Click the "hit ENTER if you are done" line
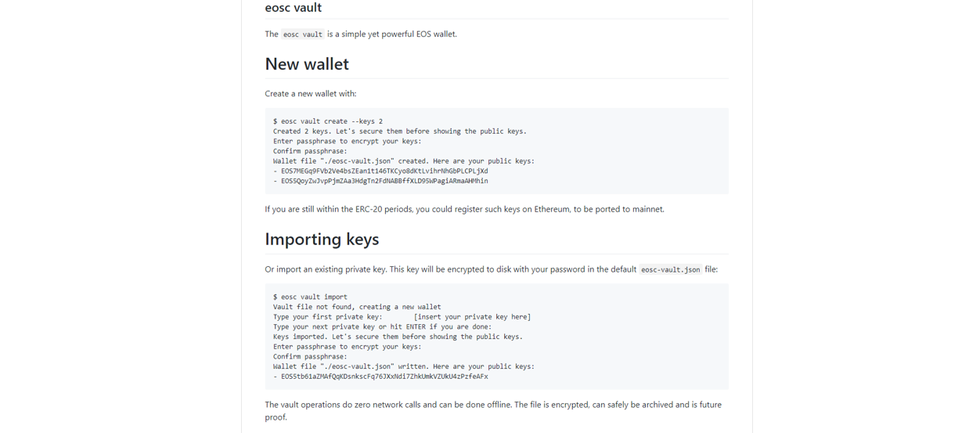Viewport: 980px width, 433px height. tap(383, 327)
